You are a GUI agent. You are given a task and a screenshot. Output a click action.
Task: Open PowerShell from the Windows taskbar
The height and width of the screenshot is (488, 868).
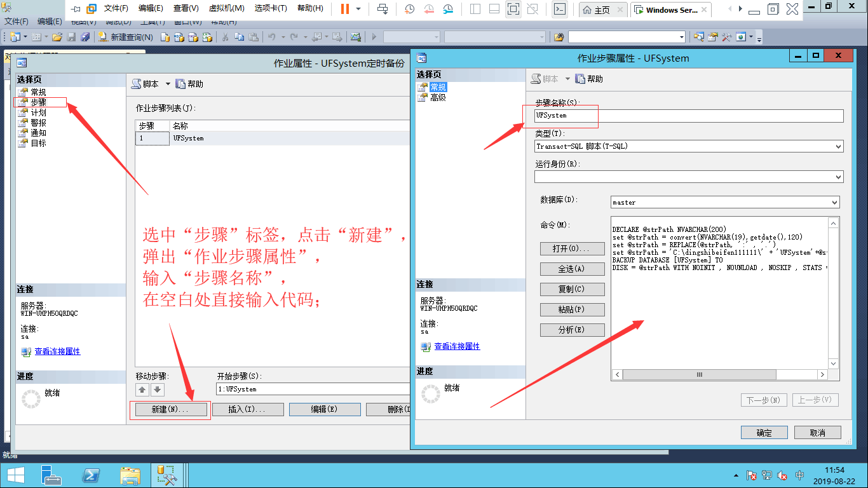point(91,475)
